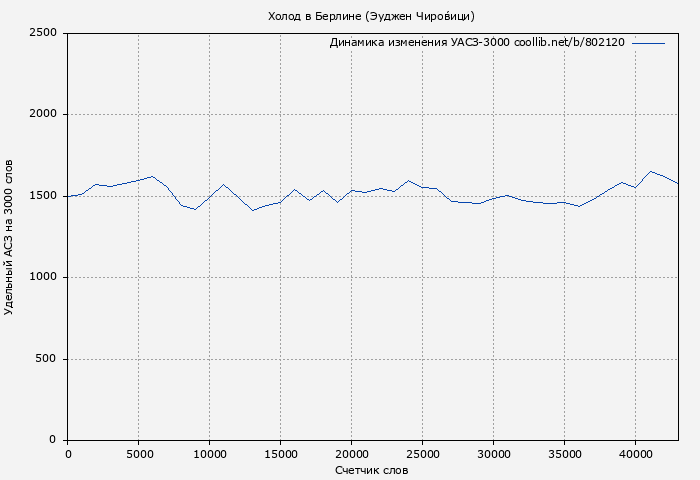Click the y-axis tick label 500
The width and height of the screenshot is (700, 480).
pos(48,359)
